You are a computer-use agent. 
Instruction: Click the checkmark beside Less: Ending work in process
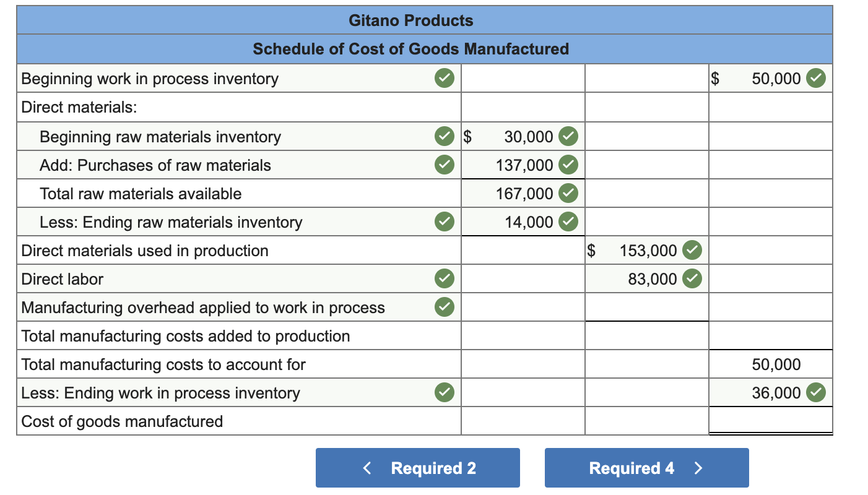click(443, 392)
